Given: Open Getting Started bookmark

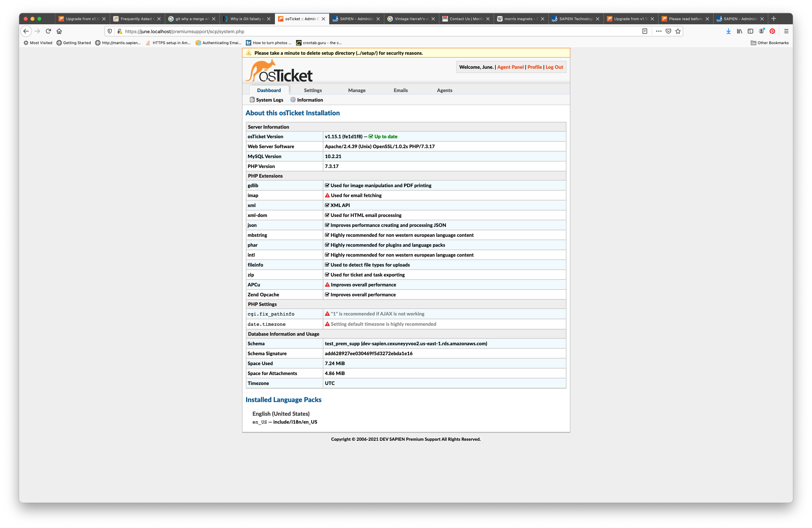Looking at the screenshot, I should coord(74,43).
